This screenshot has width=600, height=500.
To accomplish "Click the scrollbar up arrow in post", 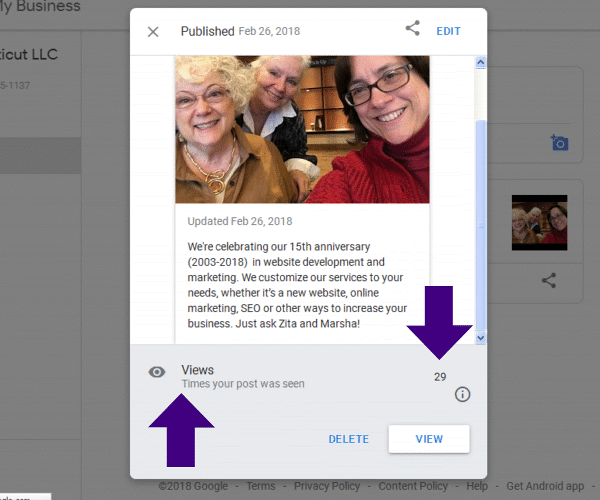I will (x=480, y=63).
